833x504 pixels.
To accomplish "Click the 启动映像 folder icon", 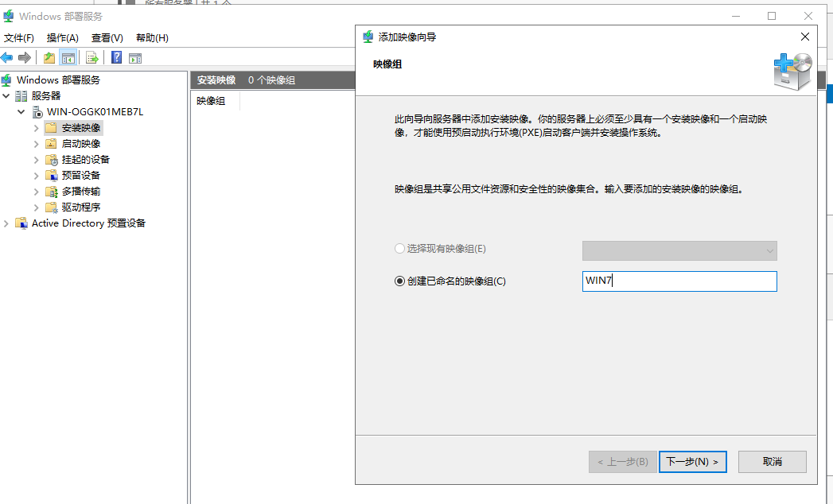I will [x=51, y=144].
